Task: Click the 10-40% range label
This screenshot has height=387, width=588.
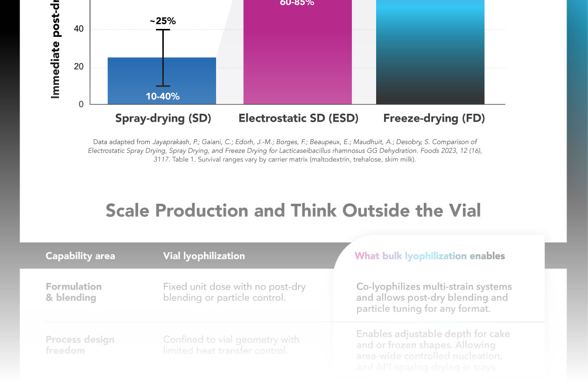Action: point(162,97)
